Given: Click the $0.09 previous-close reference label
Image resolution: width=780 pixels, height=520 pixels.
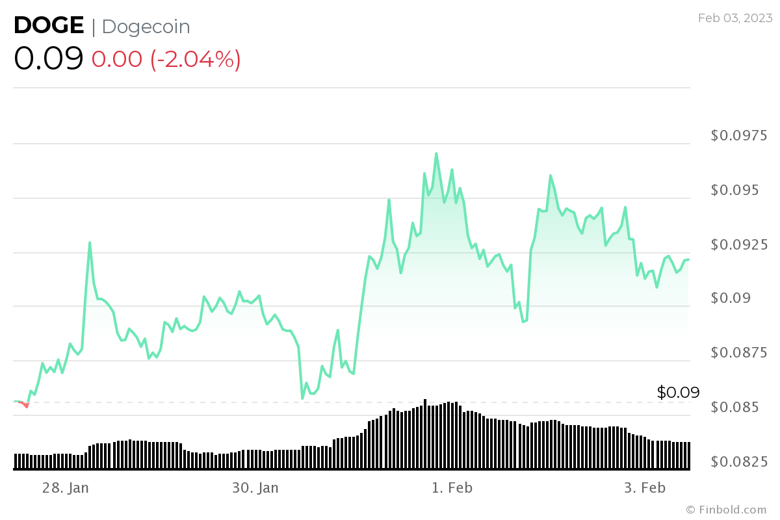Looking at the screenshot, I should 678,392.
